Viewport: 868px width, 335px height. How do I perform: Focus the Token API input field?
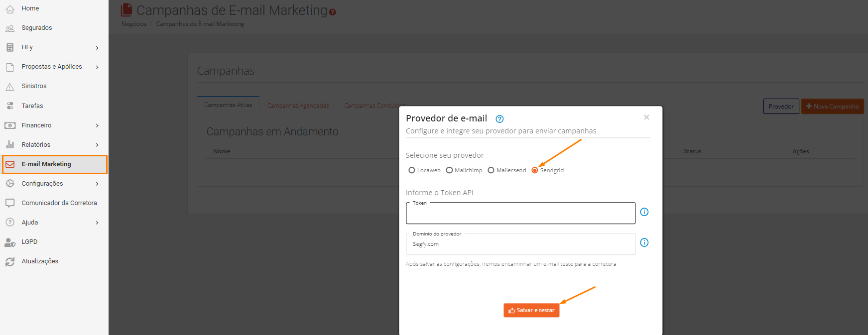520,213
